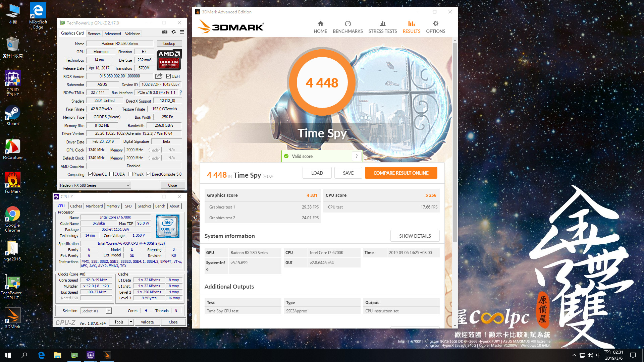The image size is (644, 362).
Task: Open the Recycle Bin desktop icon
Action: point(13,47)
